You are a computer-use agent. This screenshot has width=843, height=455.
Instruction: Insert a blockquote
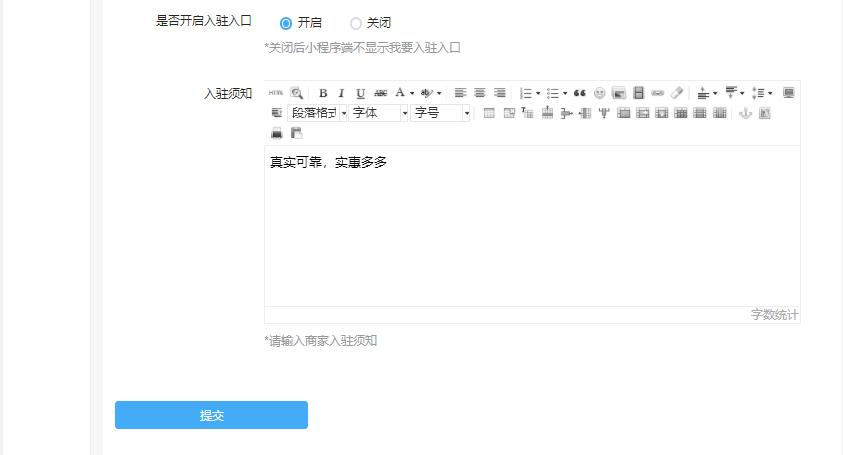point(579,93)
